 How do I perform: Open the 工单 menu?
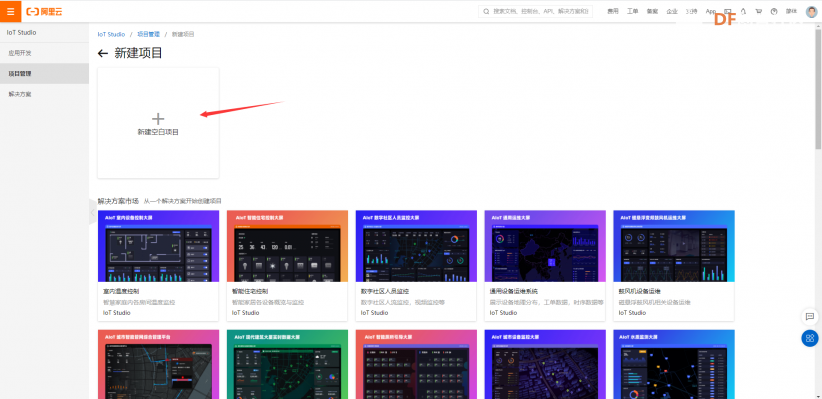[x=633, y=12]
